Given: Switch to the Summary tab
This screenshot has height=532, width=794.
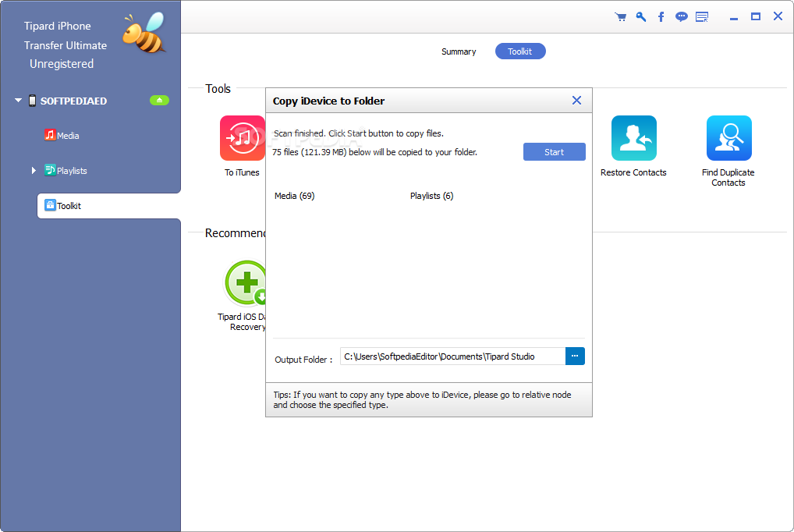Looking at the screenshot, I should click(459, 51).
